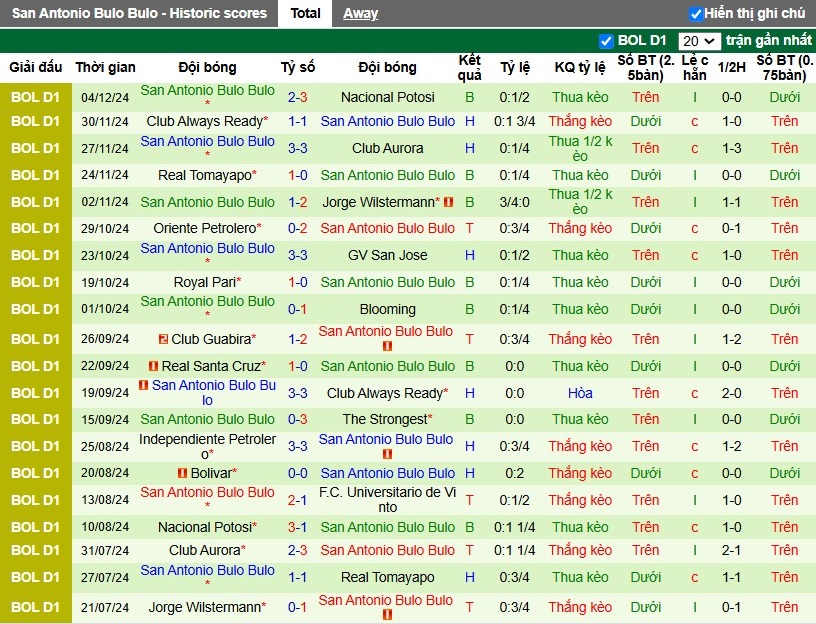Click red card icon under San Antonio 26/09/24
The height and width of the screenshot is (624, 816).
[x=387, y=346]
